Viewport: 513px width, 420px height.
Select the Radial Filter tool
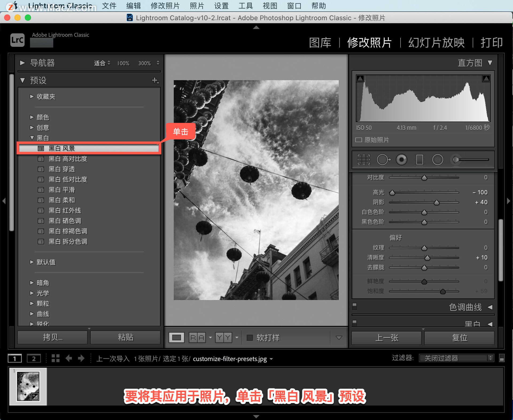coord(437,160)
